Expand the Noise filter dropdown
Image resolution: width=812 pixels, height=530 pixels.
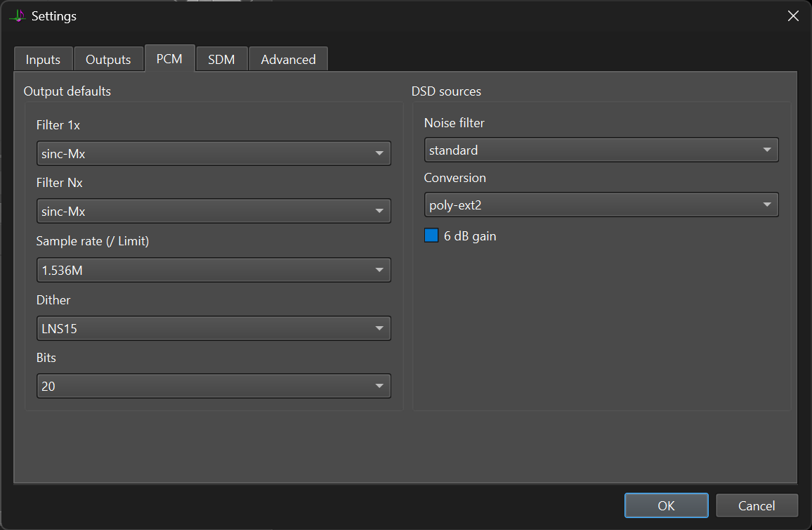point(601,150)
